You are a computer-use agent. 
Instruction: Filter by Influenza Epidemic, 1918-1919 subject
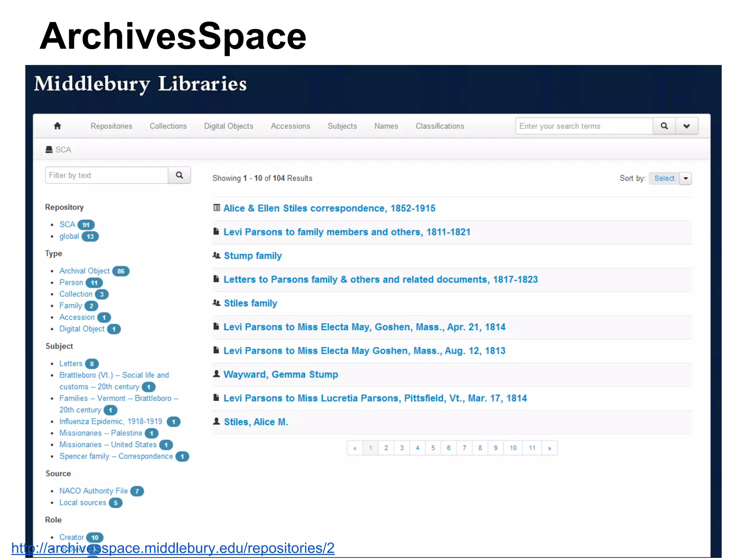112,421
